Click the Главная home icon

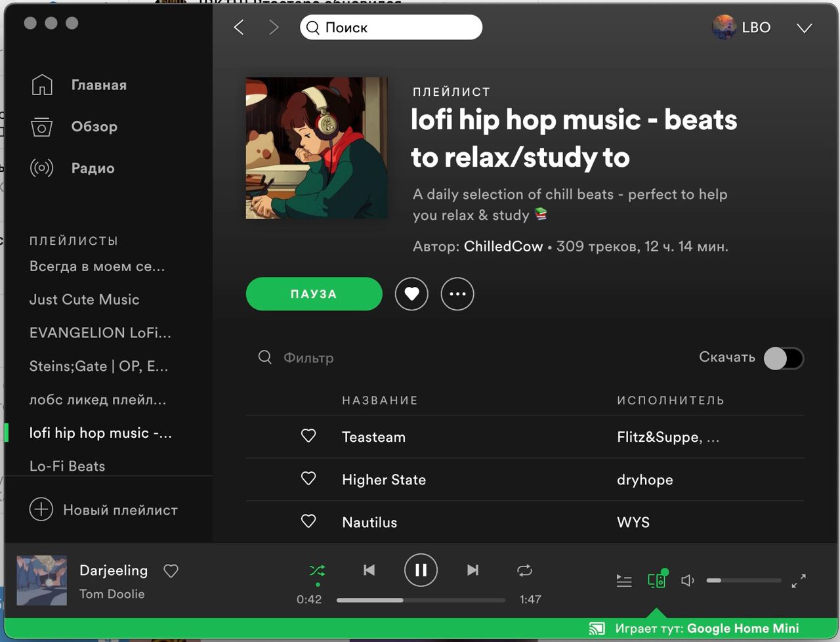[42, 85]
